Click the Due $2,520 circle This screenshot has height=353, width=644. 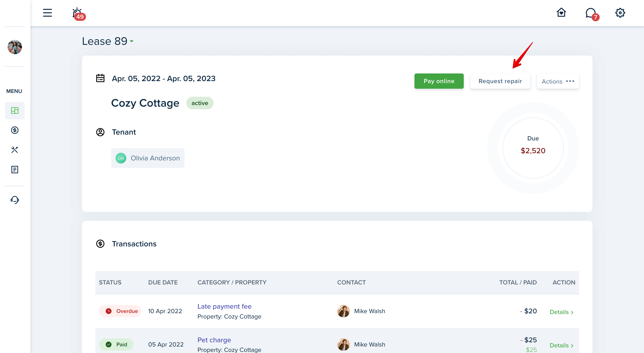[x=533, y=148]
